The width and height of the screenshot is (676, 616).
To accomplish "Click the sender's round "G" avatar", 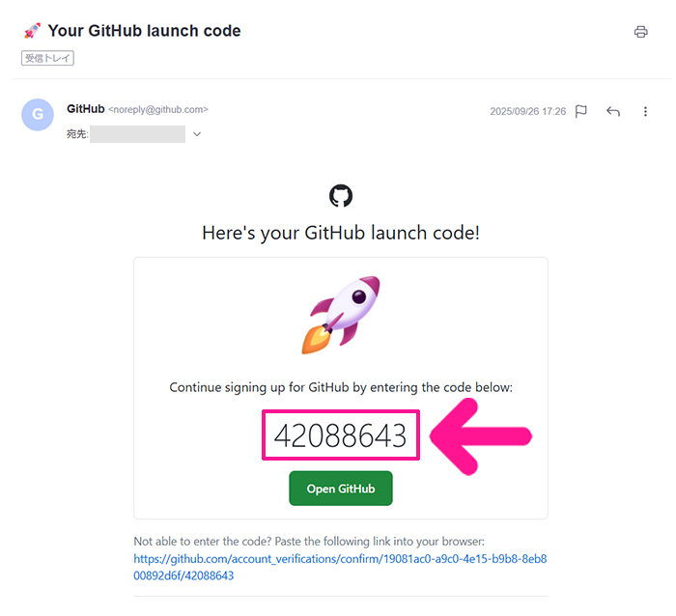I will 38,114.
